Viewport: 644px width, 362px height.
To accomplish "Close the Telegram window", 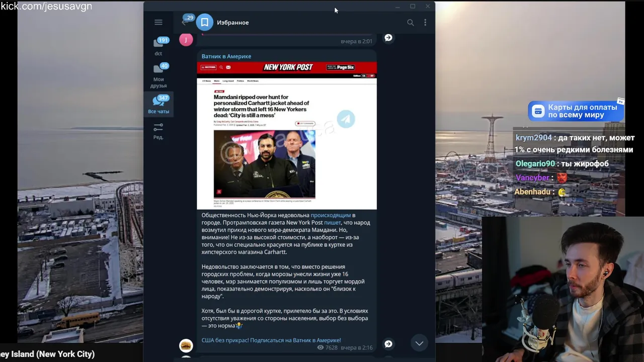I will coord(428,7).
